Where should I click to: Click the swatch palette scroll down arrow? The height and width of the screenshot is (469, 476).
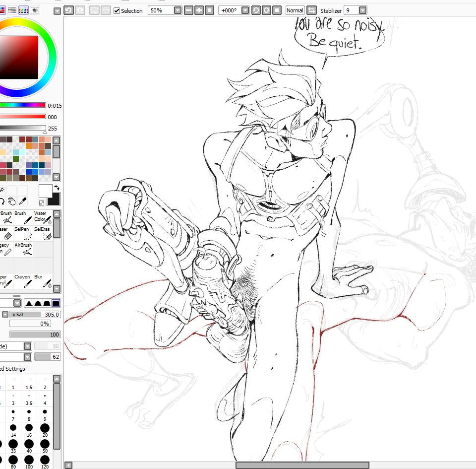click(x=56, y=177)
